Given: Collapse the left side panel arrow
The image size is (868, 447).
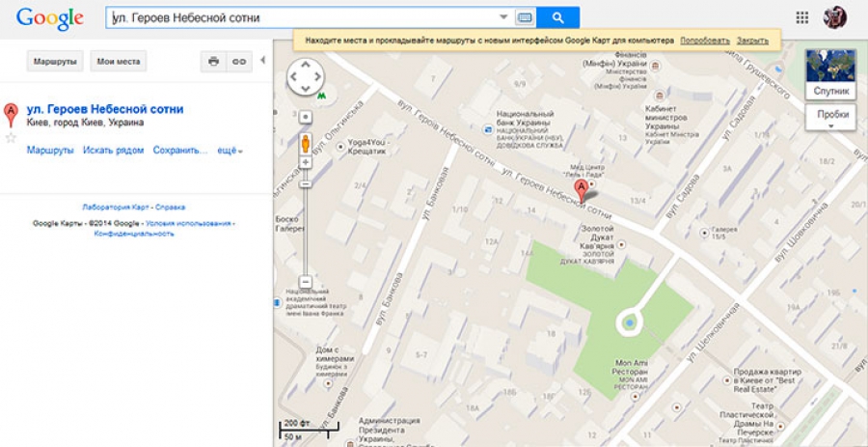Looking at the screenshot, I should 263,60.
